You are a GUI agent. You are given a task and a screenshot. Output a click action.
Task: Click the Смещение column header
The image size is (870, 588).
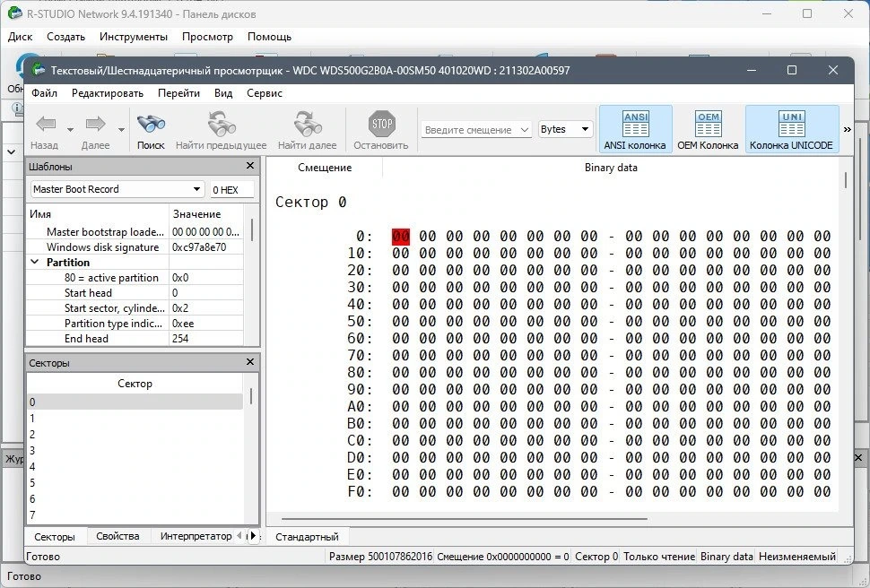325,168
